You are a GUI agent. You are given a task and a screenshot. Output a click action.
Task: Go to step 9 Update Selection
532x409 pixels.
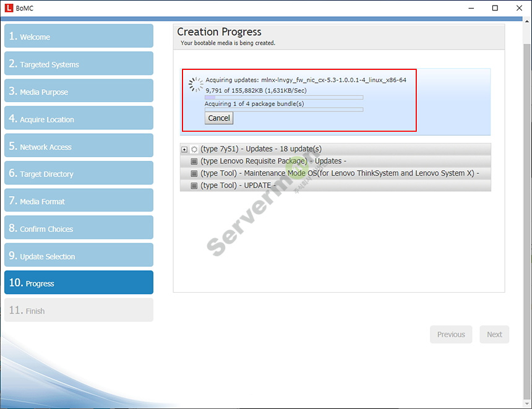click(79, 256)
